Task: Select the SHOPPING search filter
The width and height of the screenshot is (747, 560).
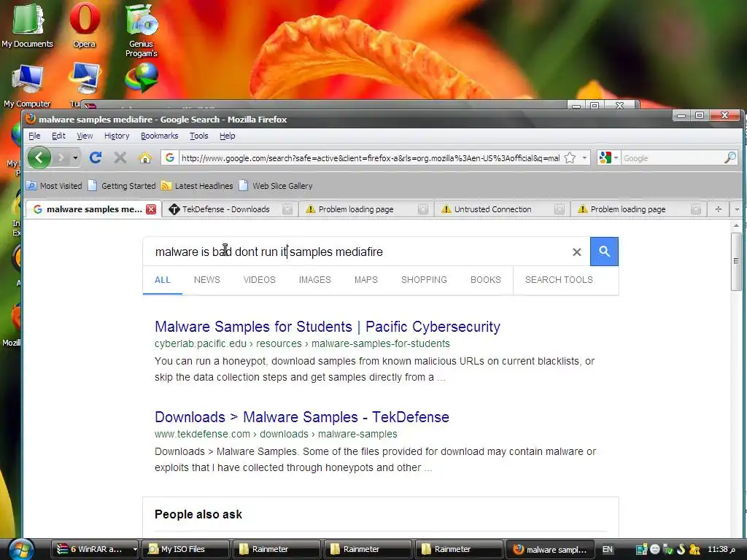Action: pos(424,280)
